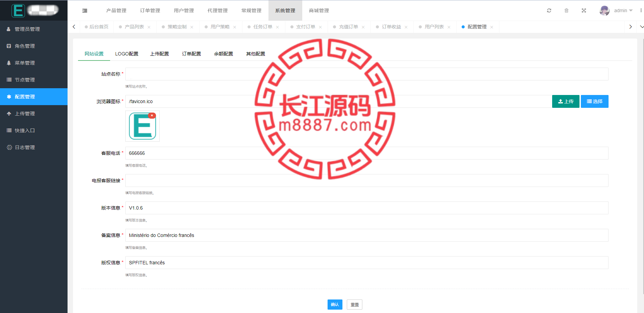This screenshot has width=644, height=313.
Task: Close the 任务订单 tab
Action: click(x=278, y=27)
